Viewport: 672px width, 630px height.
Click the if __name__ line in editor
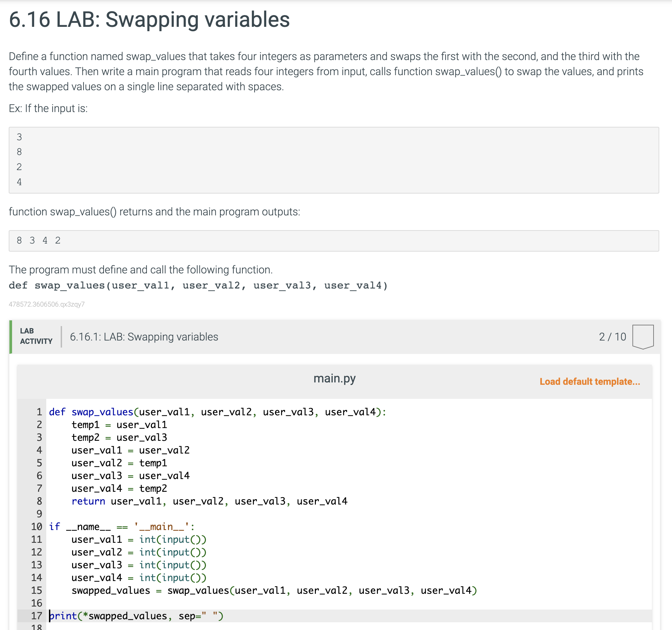(x=121, y=527)
